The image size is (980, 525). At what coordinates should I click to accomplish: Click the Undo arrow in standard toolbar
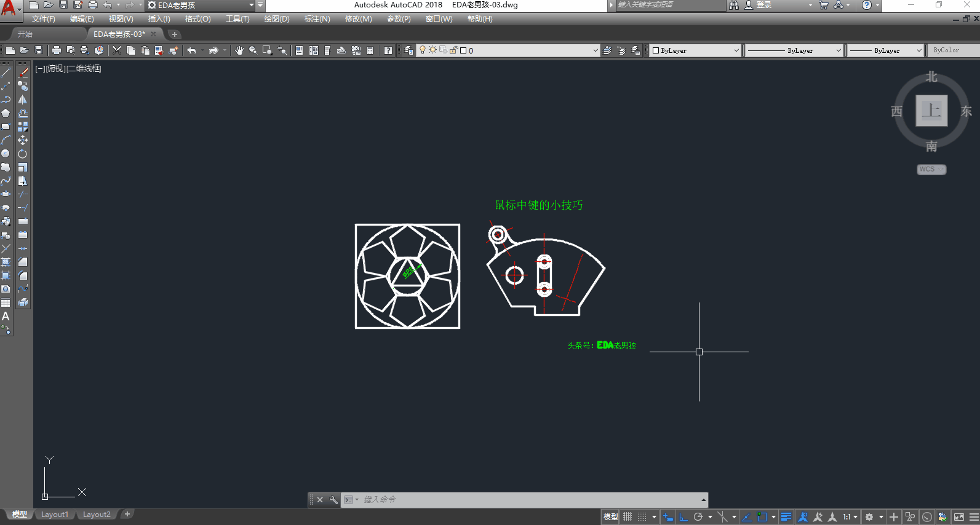[192, 50]
